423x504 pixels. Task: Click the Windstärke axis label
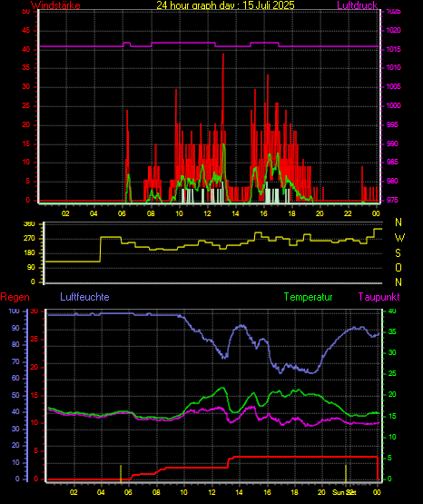tap(55, 5)
